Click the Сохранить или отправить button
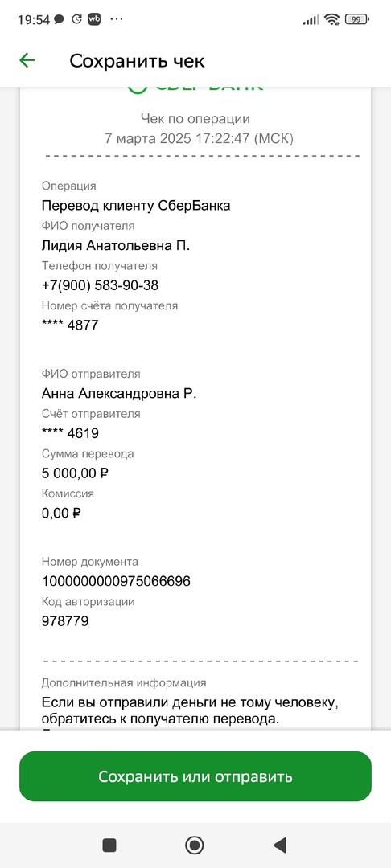This screenshot has width=391, height=868. (195, 776)
